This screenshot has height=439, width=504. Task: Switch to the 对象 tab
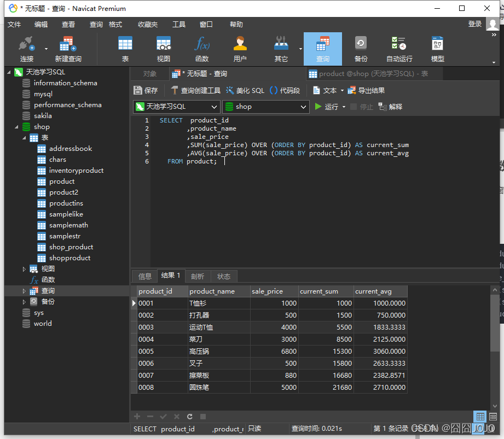[x=150, y=74]
